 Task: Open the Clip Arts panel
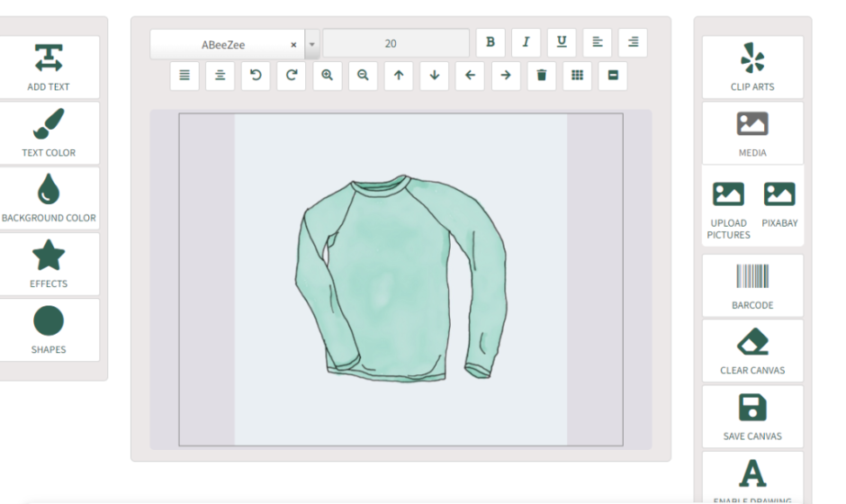click(752, 67)
